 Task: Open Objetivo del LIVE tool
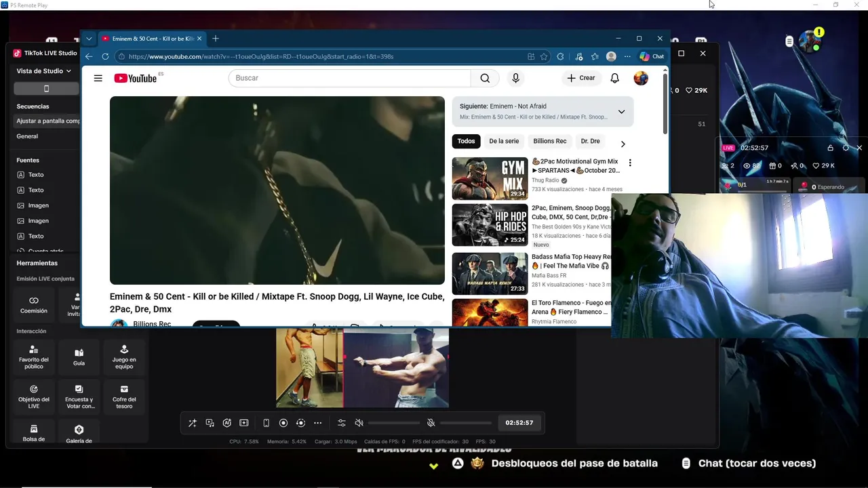click(x=34, y=396)
